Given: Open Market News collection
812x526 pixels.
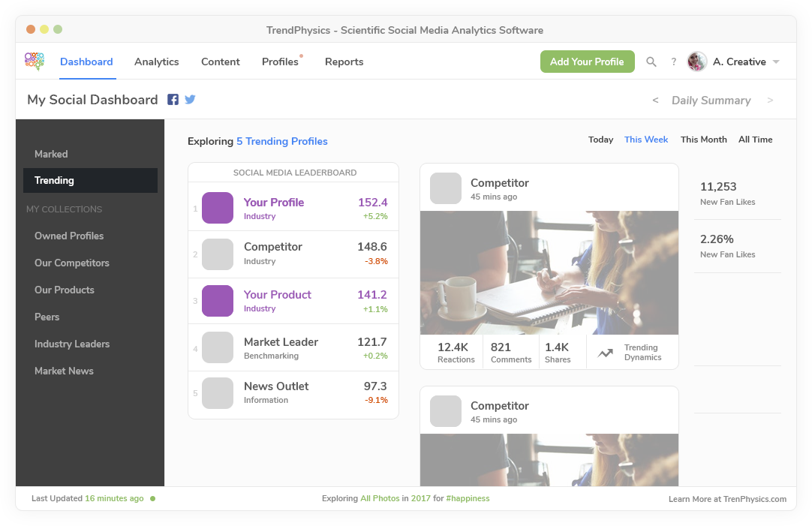Looking at the screenshot, I should click(65, 371).
